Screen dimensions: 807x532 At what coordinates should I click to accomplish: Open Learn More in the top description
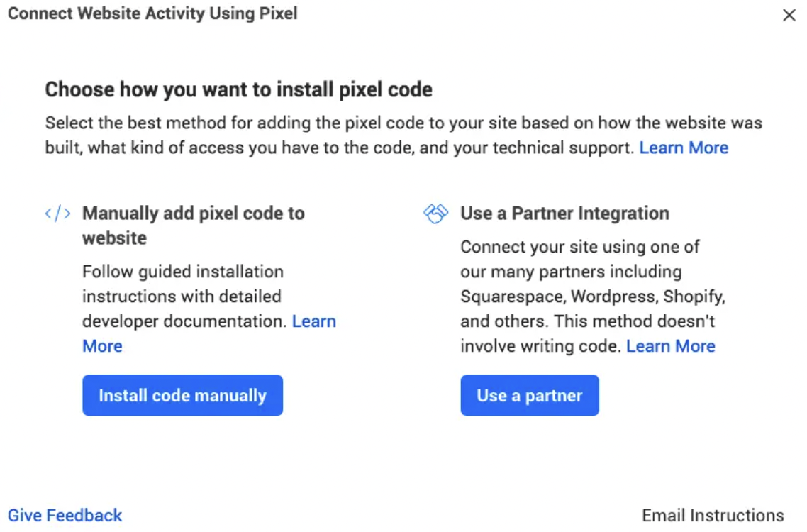[684, 148]
